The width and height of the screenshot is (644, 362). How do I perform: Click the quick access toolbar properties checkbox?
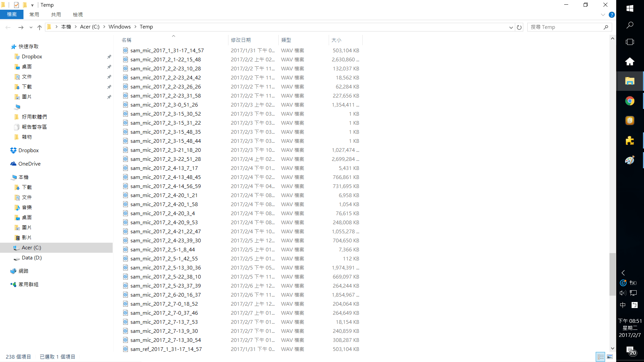pos(16,5)
